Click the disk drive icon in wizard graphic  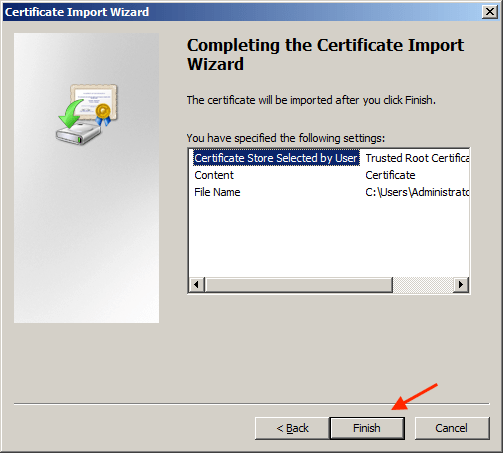click(x=78, y=134)
